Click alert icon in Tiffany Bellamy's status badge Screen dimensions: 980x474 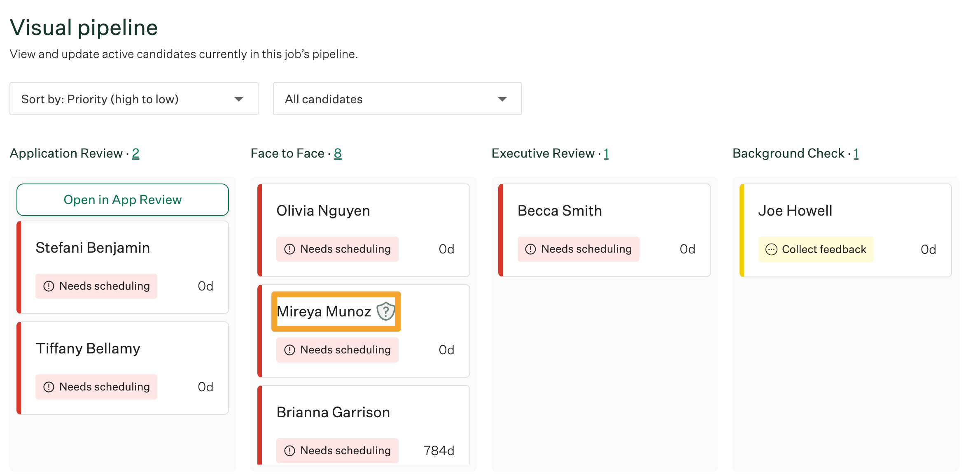pos(49,387)
